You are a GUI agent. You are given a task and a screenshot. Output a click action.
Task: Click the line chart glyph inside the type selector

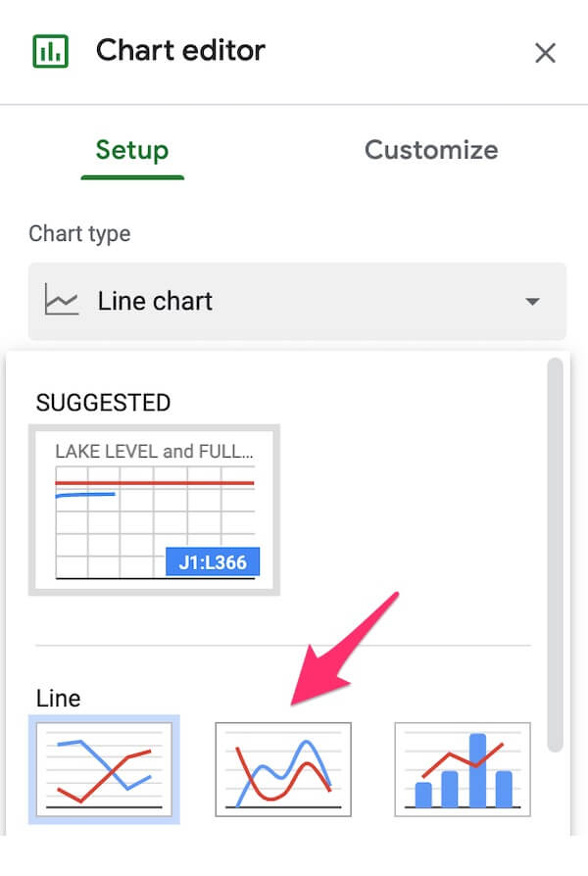(x=61, y=301)
